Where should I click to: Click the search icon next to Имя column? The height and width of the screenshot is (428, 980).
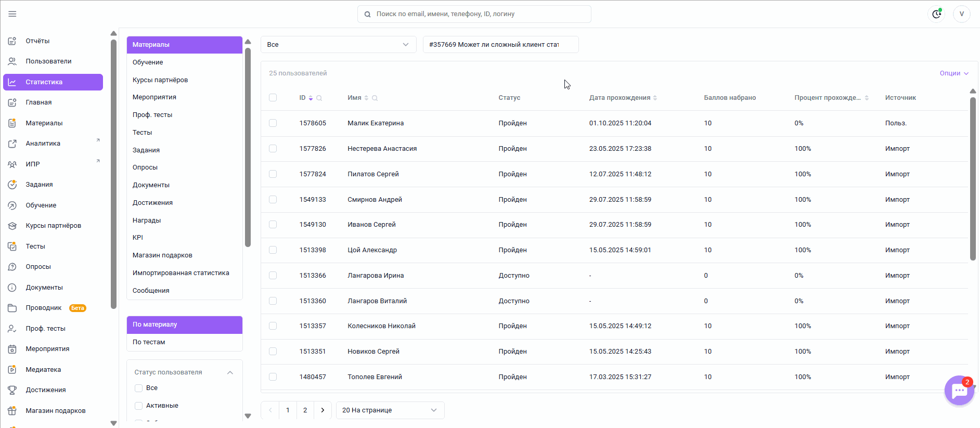click(x=375, y=98)
